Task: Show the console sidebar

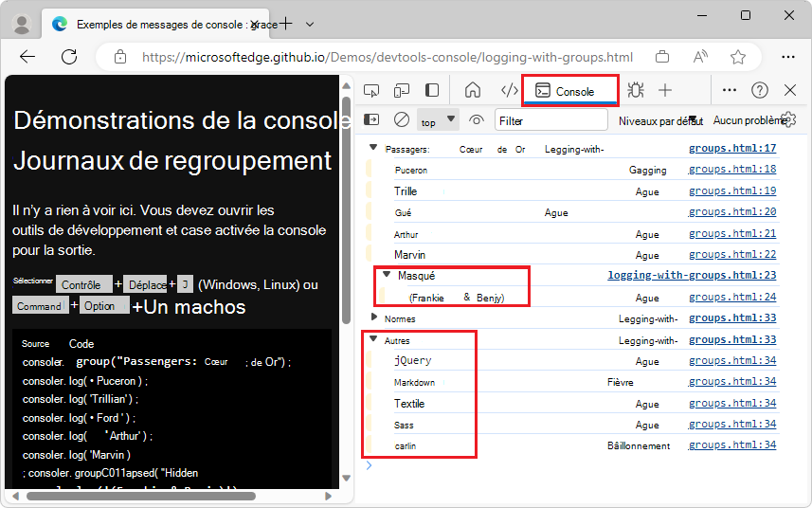Action: (371, 120)
